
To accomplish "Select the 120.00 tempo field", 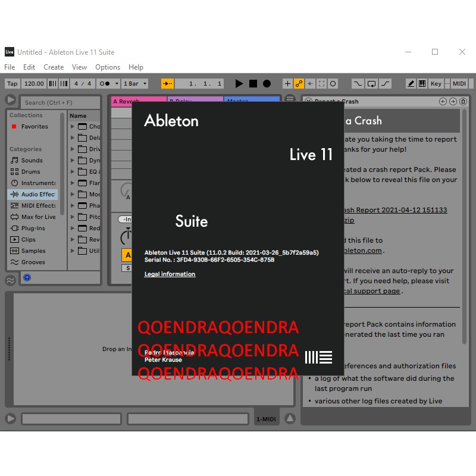I will point(34,83).
